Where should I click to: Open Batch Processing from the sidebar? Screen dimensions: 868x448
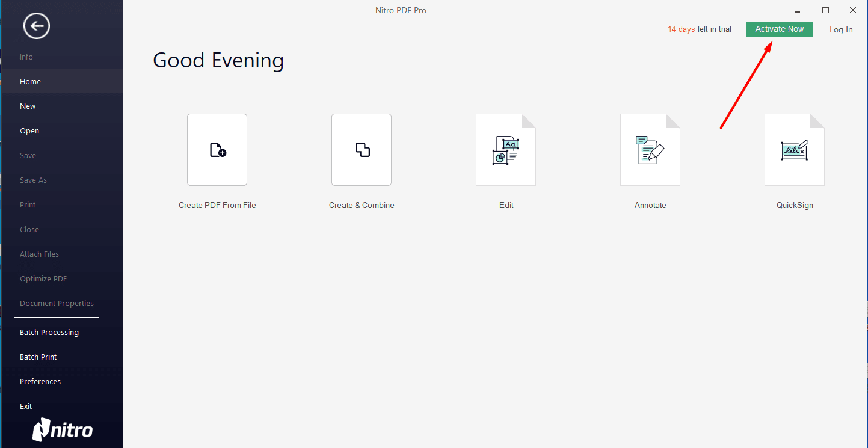[x=49, y=333]
